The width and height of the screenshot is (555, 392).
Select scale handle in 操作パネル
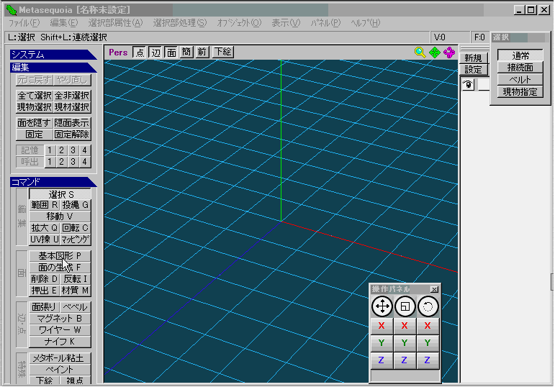pos(405,306)
